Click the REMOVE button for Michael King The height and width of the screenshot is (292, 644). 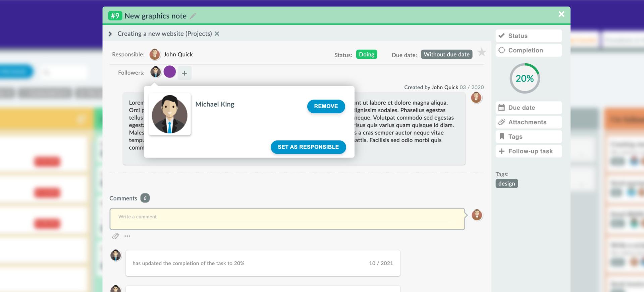click(326, 106)
